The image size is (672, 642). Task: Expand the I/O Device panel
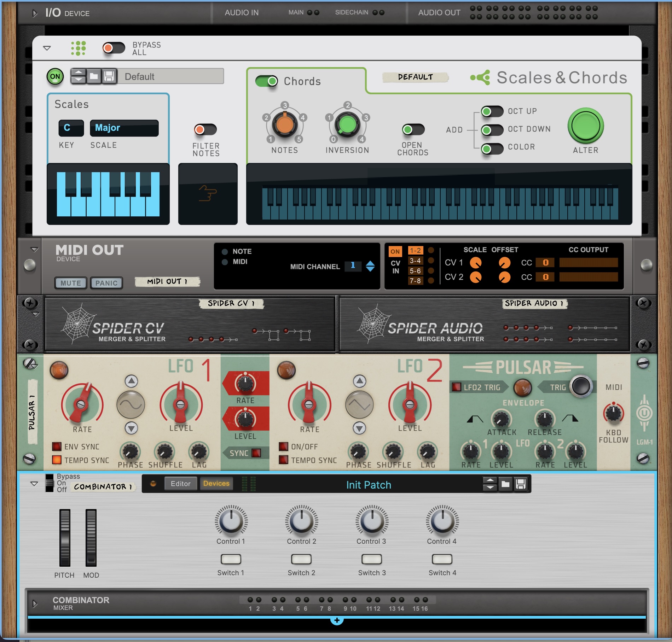tap(35, 13)
